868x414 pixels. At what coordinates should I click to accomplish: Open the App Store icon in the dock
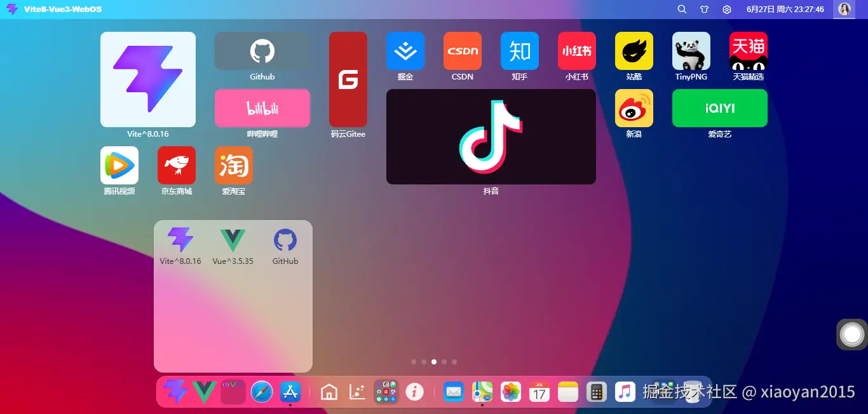pyautogui.click(x=290, y=392)
